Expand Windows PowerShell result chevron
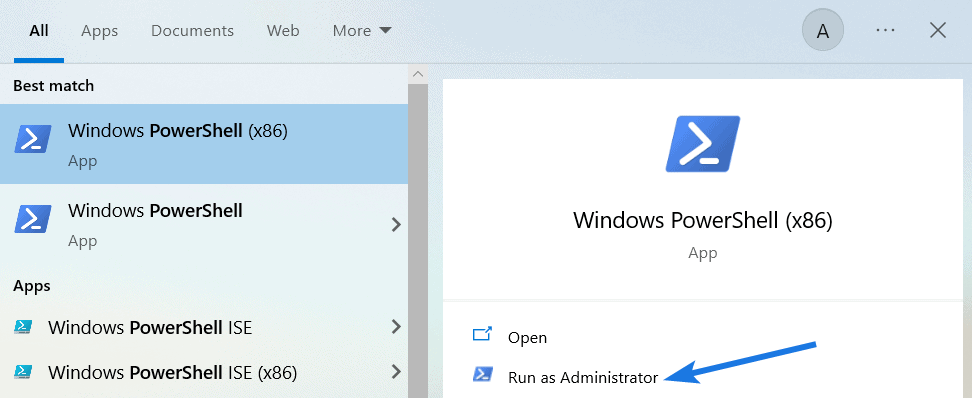This screenshot has height=398, width=972. click(396, 224)
